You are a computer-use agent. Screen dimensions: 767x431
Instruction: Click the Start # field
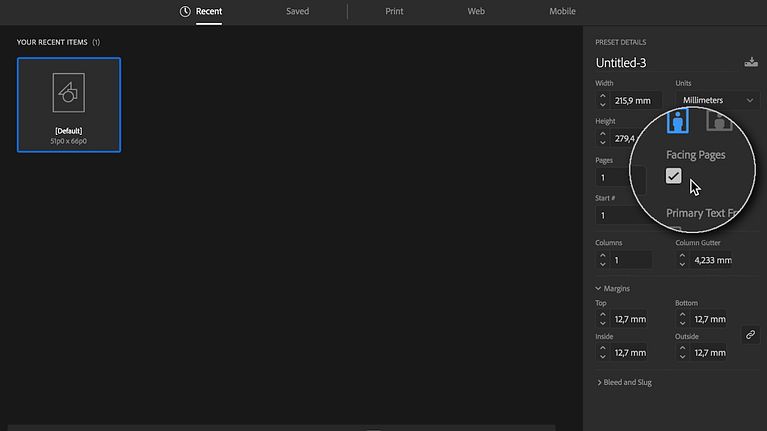pyautogui.click(x=613, y=215)
